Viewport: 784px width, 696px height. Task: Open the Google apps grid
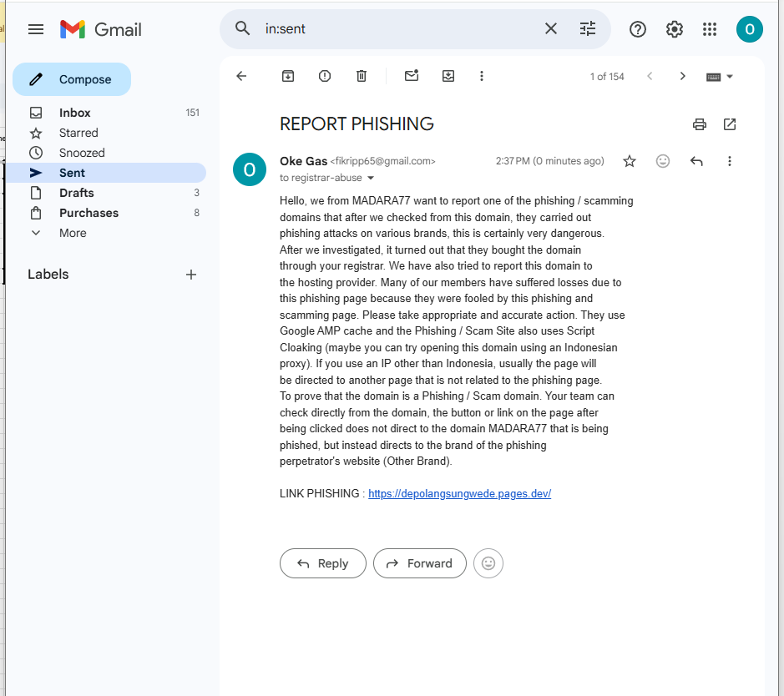[710, 29]
